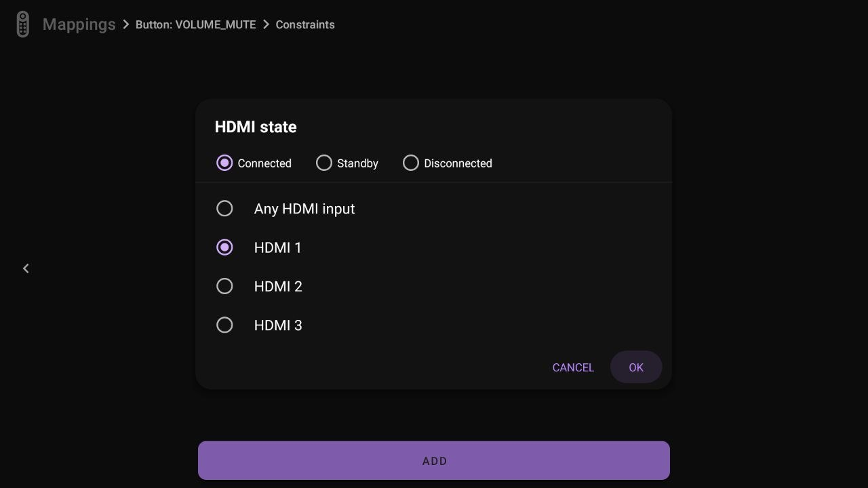868x488 pixels.
Task: Open the Button: VOLUME_MUTE breadcrumb
Action: 195,24
